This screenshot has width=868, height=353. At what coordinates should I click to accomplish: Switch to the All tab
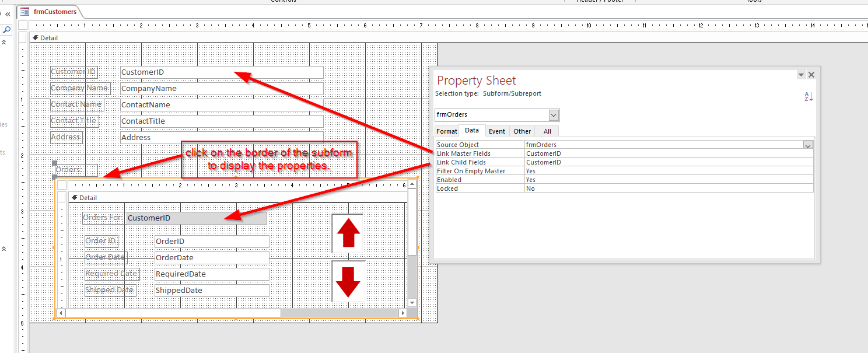(547, 131)
